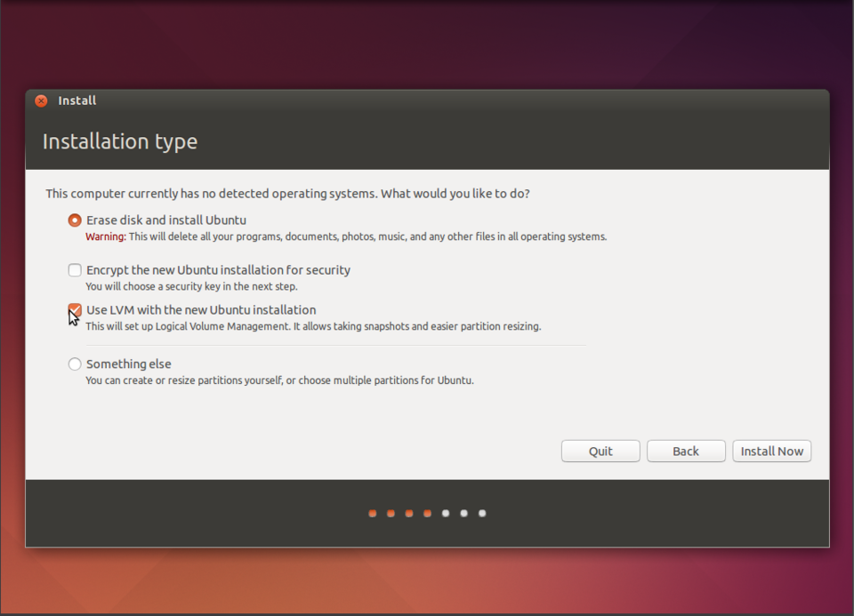Select the "Something else" partitioning option
The image size is (854, 616).
pyautogui.click(x=75, y=364)
